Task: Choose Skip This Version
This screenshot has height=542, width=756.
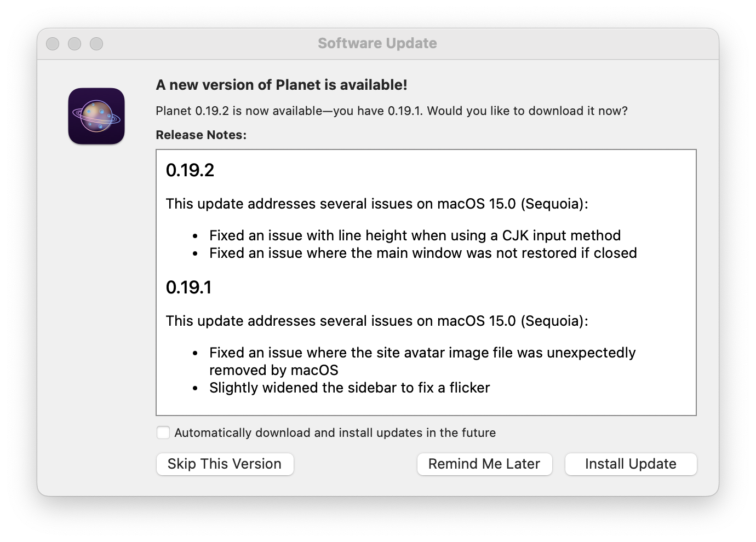Action: 225,464
